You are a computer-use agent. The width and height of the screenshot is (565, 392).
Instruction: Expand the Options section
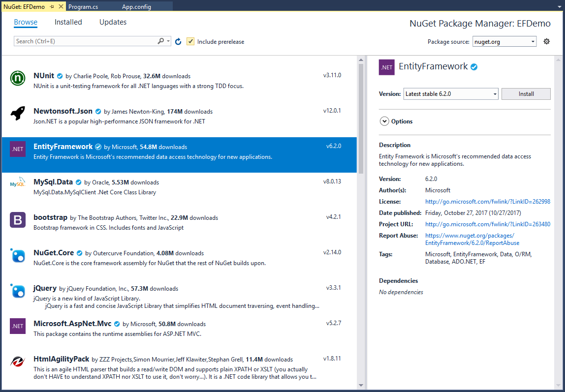point(384,121)
